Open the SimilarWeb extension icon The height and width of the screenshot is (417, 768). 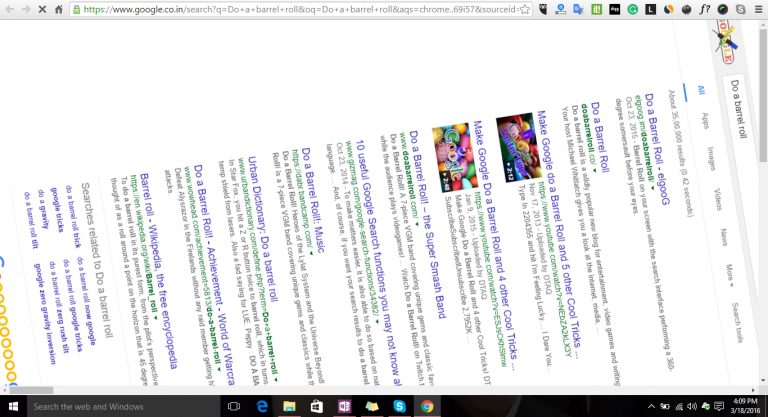[x=668, y=9]
